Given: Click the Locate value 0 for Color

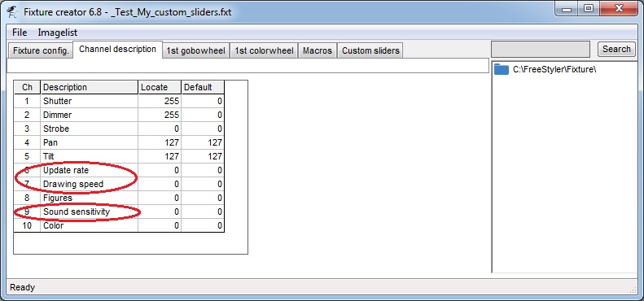Looking at the screenshot, I should click(160, 225).
